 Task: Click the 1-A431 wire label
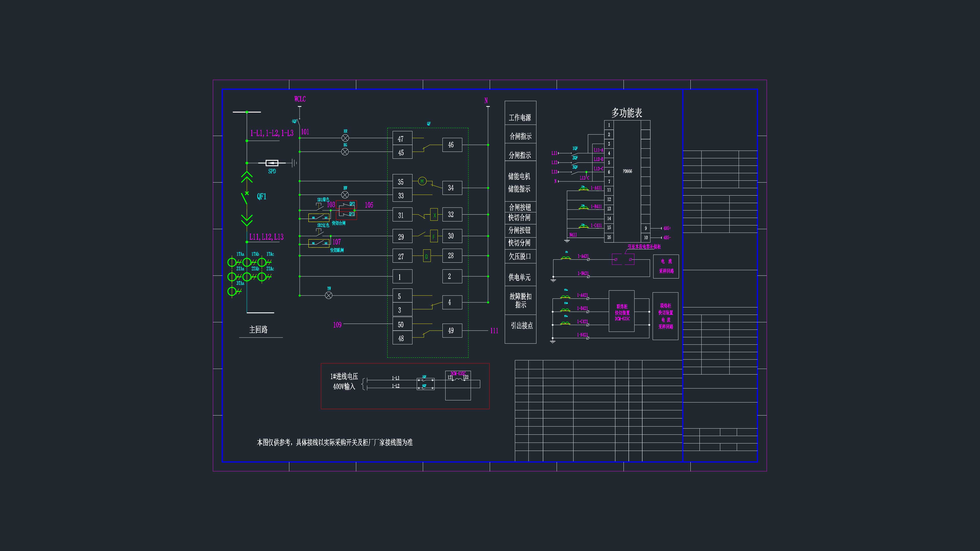pos(583,256)
